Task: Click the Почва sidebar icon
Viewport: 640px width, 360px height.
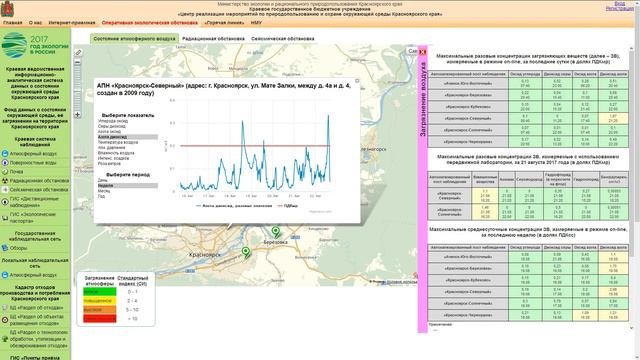Action: point(5,172)
